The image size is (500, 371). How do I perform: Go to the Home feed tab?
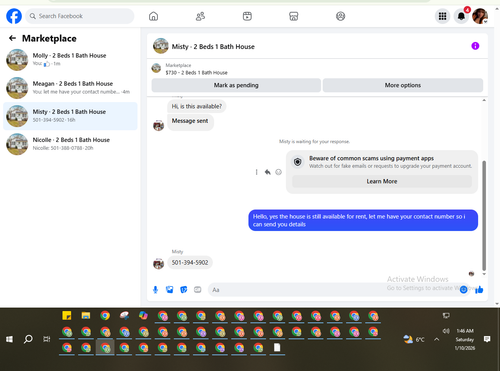pyautogui.click(x=153, y=16)
